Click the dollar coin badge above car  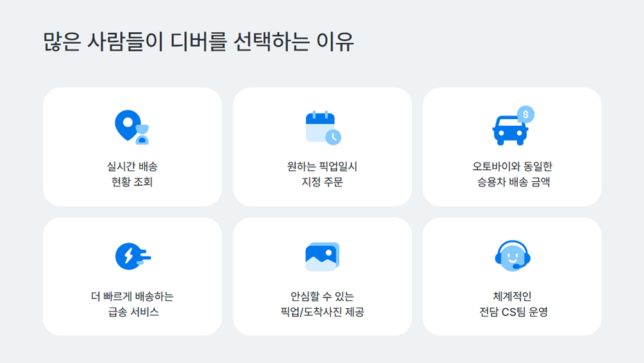pos(526,115)
